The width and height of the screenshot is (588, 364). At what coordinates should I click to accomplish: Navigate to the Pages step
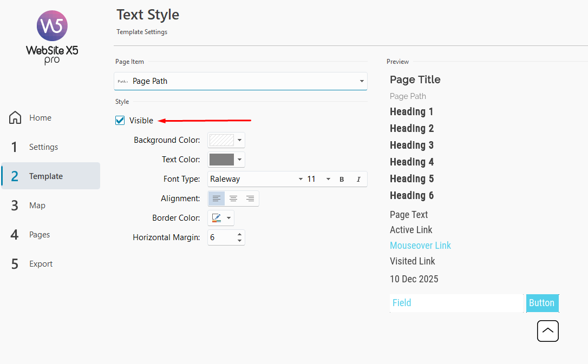tap(39, 235)
